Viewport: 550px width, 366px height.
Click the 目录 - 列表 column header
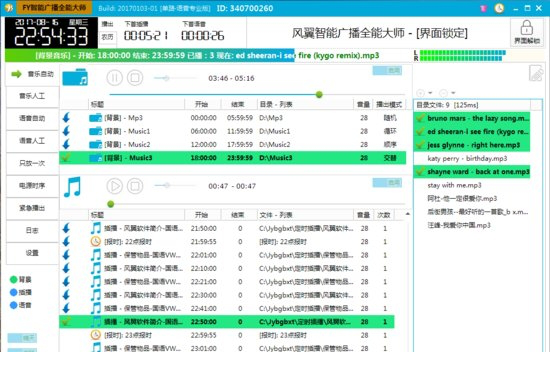pyautogui.click(x=305, y=104)
